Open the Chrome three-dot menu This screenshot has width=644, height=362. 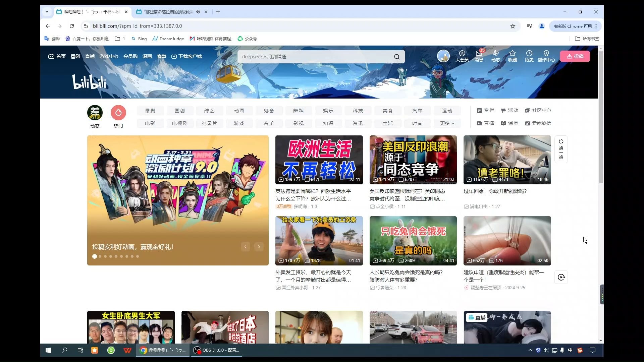596,26
